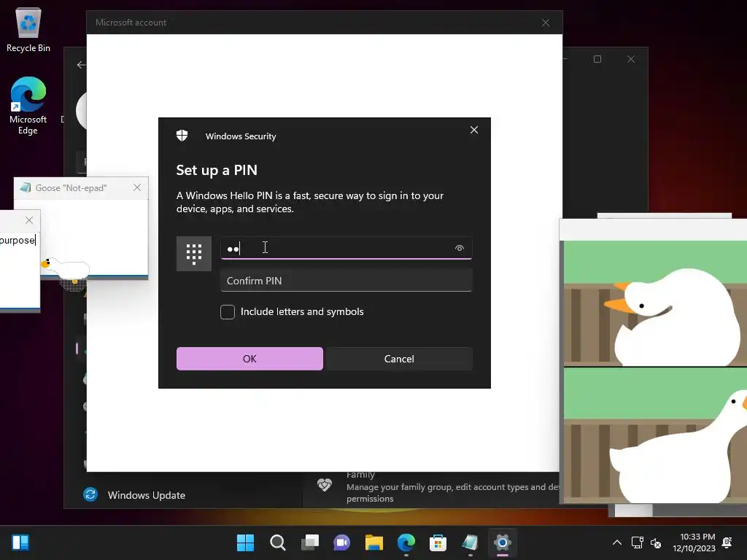Click the upper goose meme image
The height and width of the screenshot is (560, 747).
tap(655, 303)
